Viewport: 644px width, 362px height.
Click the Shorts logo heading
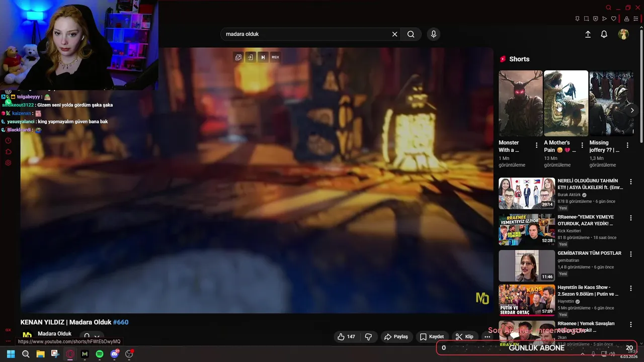(514, 59)
